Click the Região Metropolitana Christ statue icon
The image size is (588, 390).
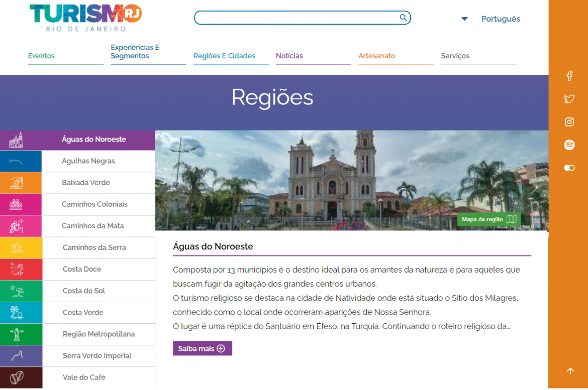(x=17, y=334)
